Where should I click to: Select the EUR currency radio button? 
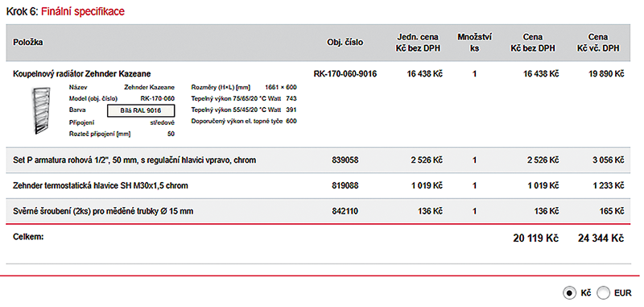pos(603,293)
